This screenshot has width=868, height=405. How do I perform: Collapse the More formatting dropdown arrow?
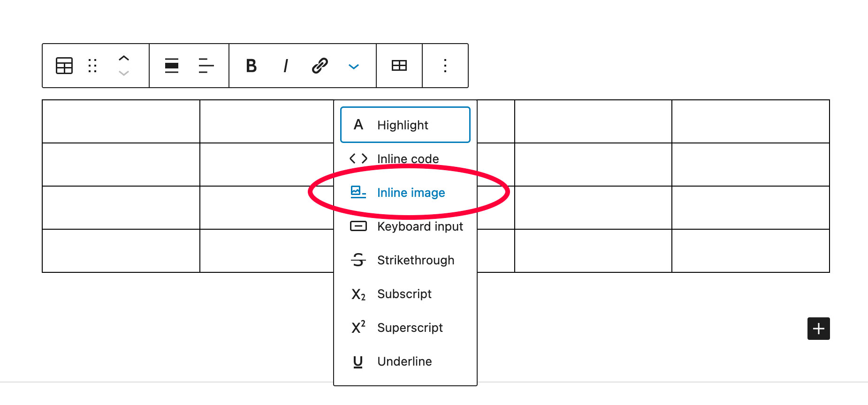click(x=354, y=67)
